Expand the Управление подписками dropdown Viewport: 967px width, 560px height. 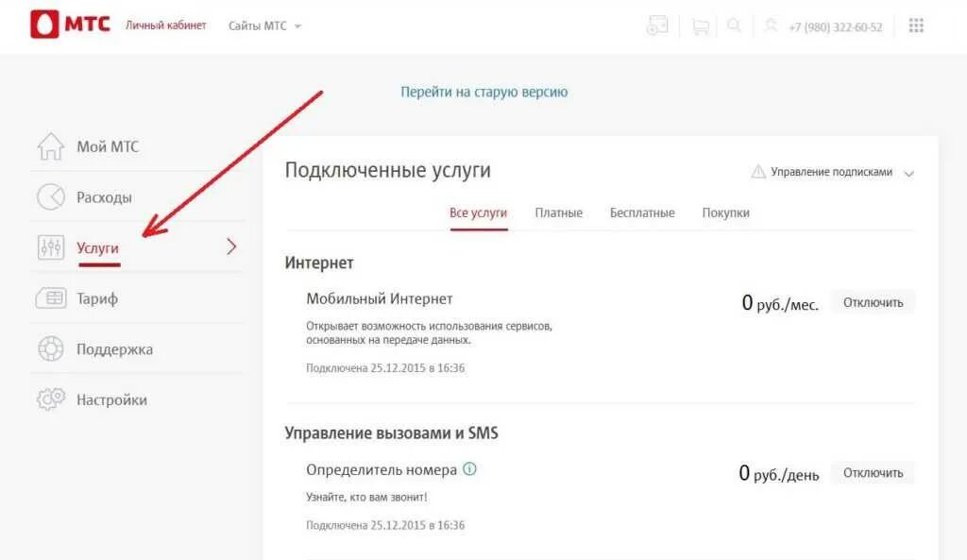[x=908, y=173]
